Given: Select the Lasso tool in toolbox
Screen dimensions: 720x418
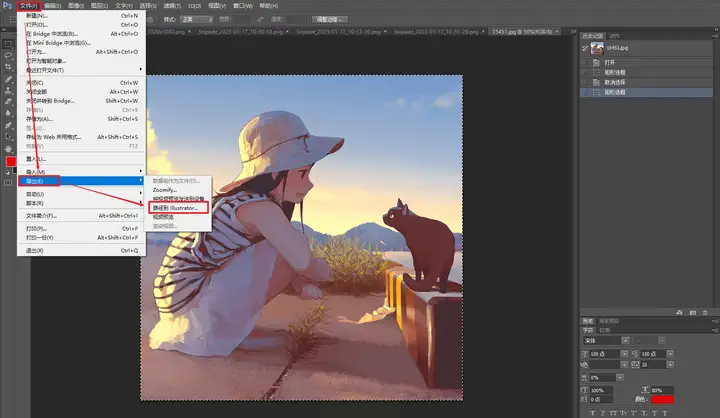Looking at the screenshot, I should click(x=8, y=54).
